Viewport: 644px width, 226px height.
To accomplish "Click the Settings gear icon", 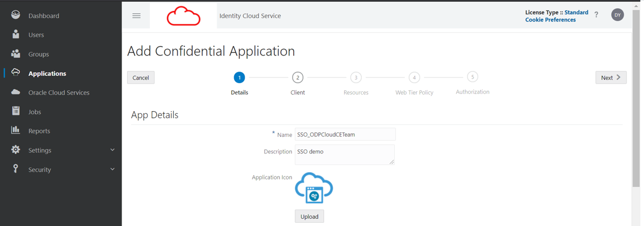I will point(15,150).
